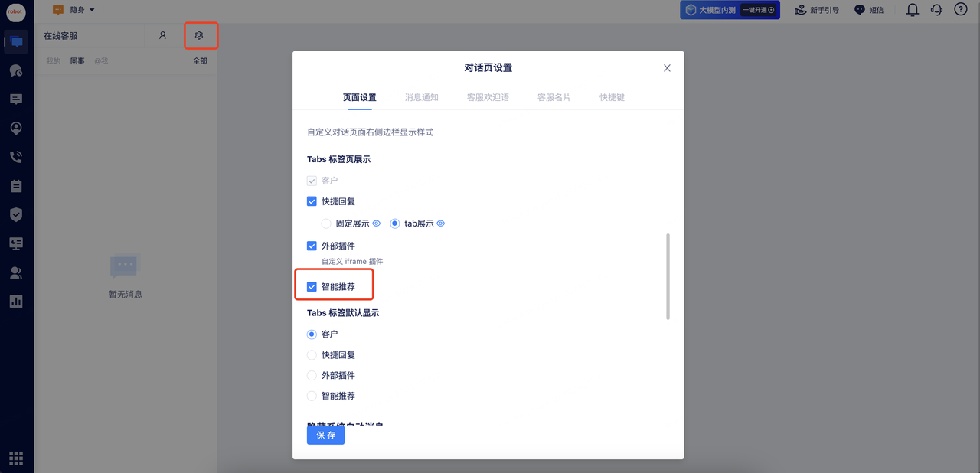Viewport: 980px width, 473px height.
Task: Choose 客户 as default tab radio
Action: click(x=312, y=334)
